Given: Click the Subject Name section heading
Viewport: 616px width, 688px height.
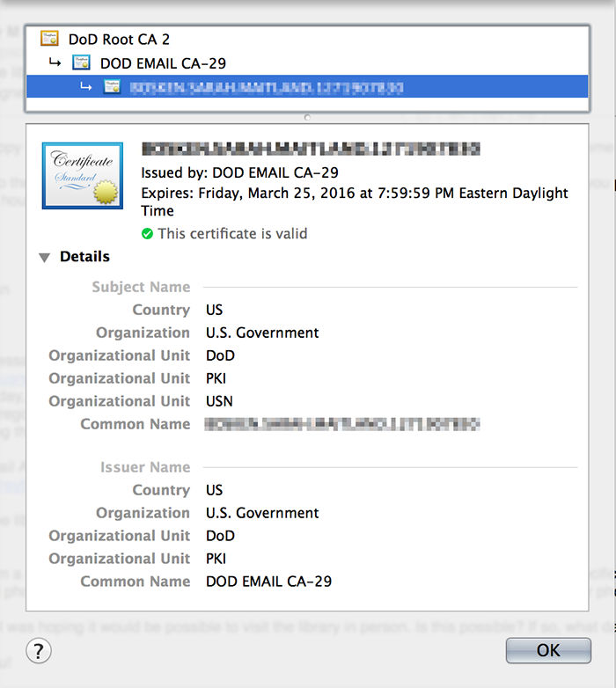Looking at the screenshot, I should [142, 287].
